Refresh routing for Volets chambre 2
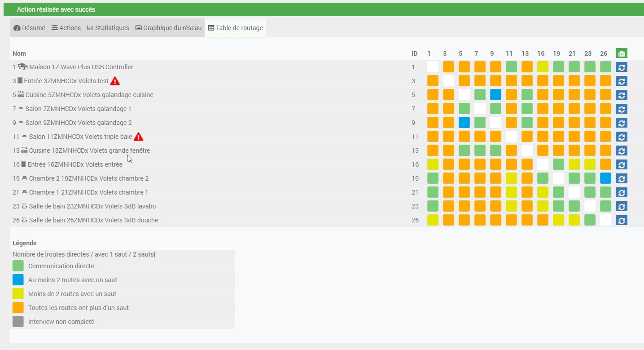The height and width of the screenshot is (350, 644). click(x=621, y=179)
